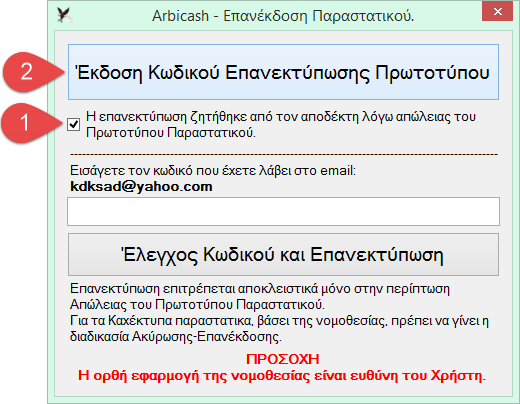Close the Επανέκδοση Παραστατικού dialog
The image size is (520, 404).
497,12
